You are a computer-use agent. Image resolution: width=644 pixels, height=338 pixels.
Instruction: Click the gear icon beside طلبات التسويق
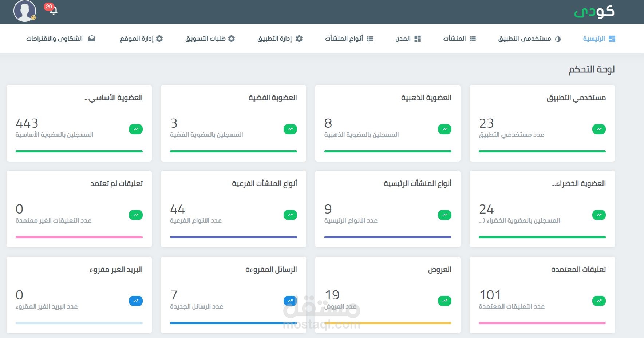(232, 38)
